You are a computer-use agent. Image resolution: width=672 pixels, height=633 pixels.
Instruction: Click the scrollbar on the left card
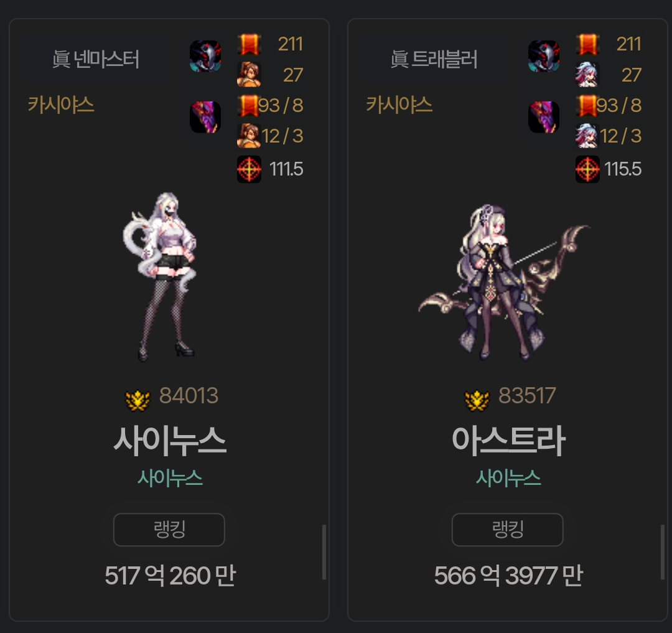pos(324,552)
